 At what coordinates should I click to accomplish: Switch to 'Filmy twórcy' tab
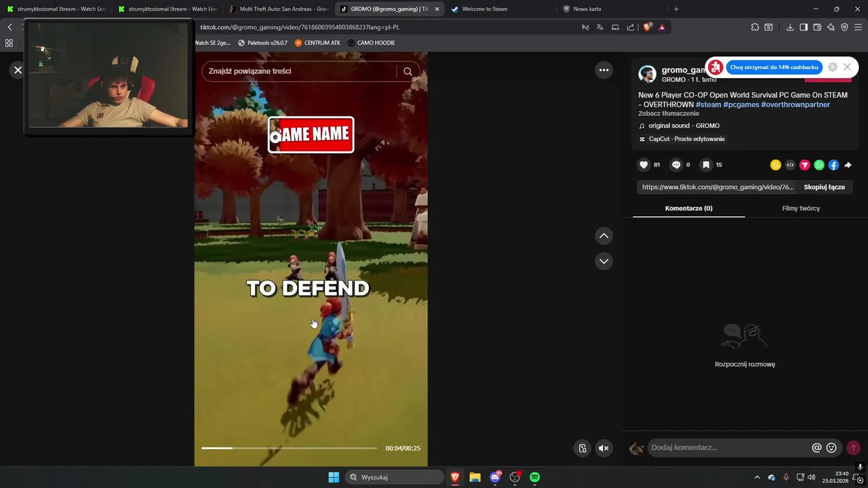(x=801, y=208)
